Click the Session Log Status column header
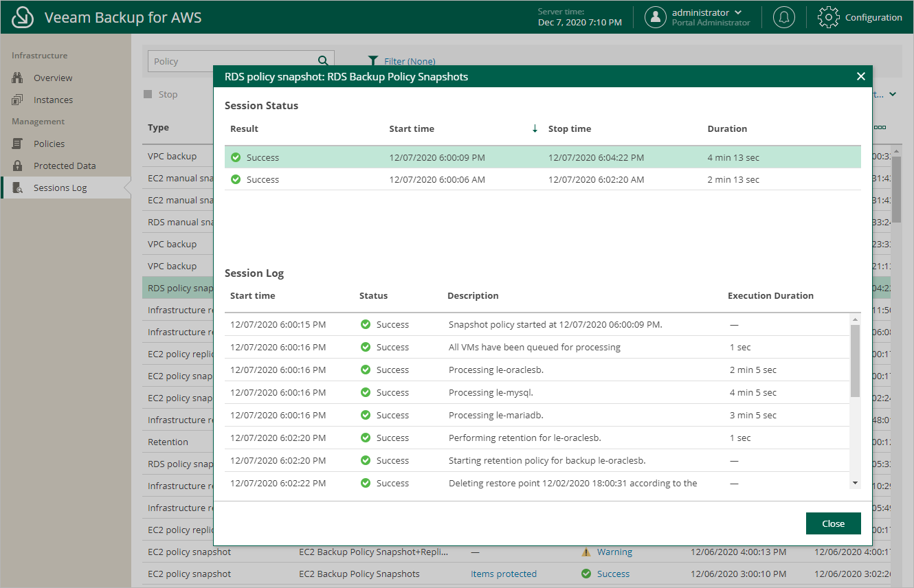 click(x=373, y=295)
